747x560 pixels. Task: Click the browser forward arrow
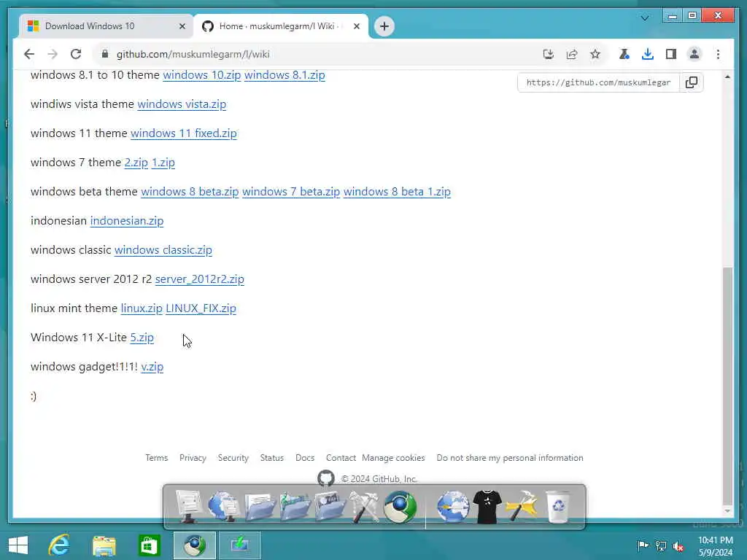53,54
